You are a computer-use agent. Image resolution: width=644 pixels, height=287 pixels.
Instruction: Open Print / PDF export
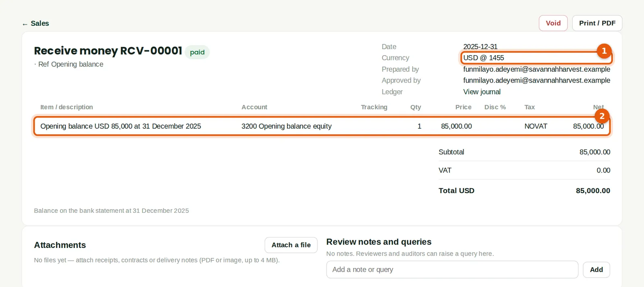(x=597, y=23)
